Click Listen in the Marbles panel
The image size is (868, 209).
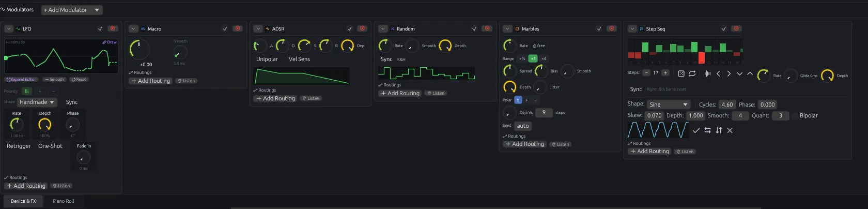click(561, 144)
